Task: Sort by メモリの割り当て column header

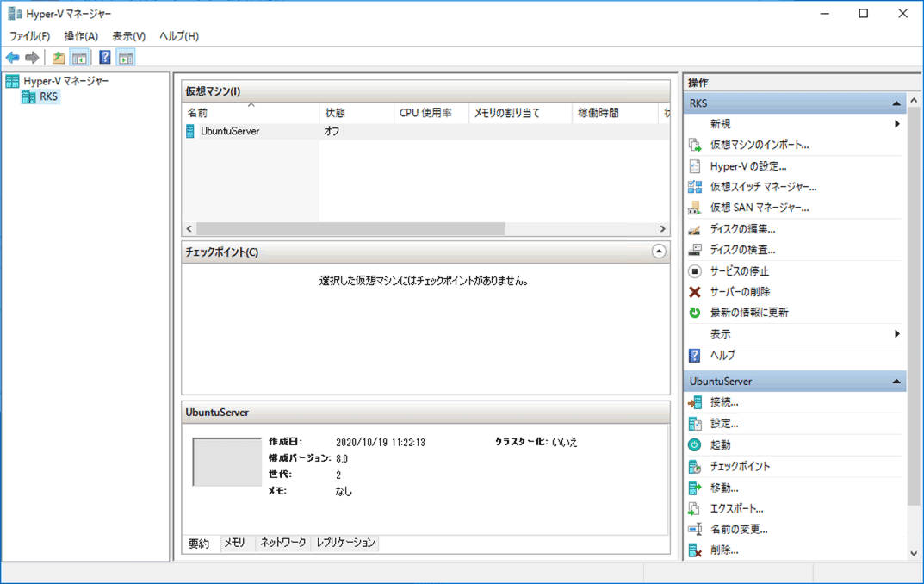Action: [521, 113]
